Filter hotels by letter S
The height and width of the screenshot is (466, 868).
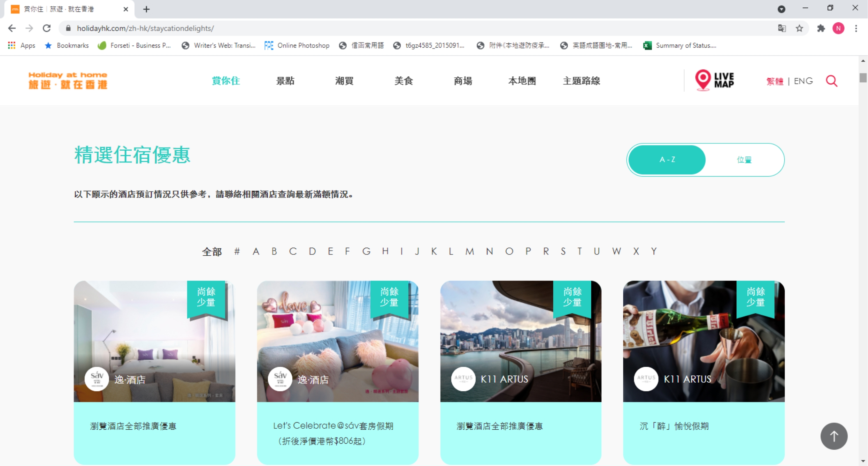pos(563,251)
